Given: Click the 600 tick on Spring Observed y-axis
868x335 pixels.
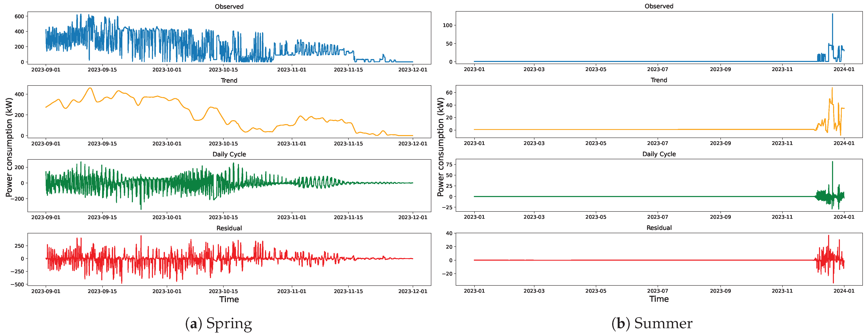Looking at the screenshot, I should point(19,16).
